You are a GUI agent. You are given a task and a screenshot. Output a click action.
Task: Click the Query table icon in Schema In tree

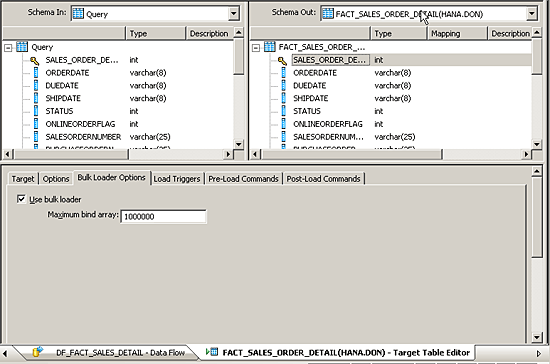pyautogui.click(x=22, y=47)
